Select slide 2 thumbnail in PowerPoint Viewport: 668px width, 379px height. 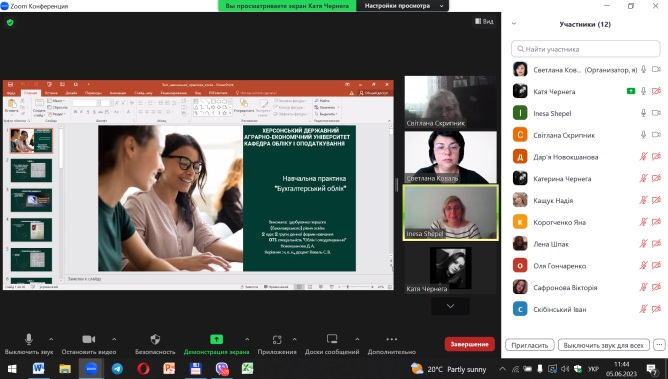coord(32,170)
